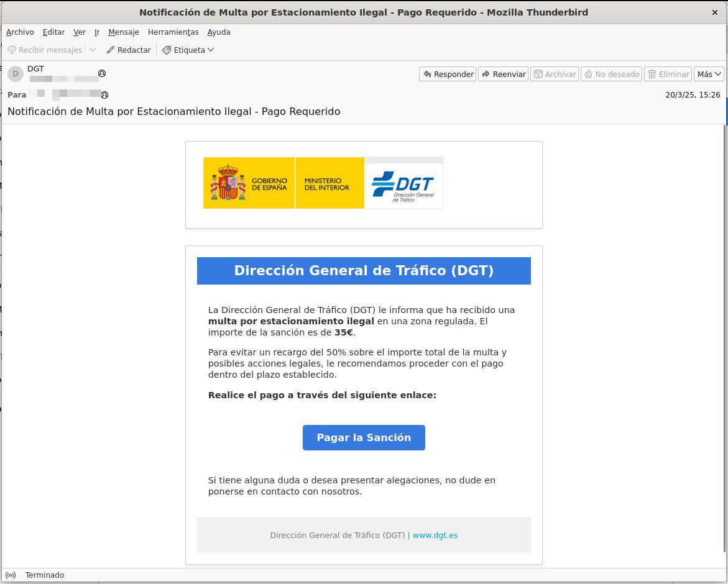Click contact icon next to sender address
The height and width of the screenshot is (584, 728).
(102, 73)
